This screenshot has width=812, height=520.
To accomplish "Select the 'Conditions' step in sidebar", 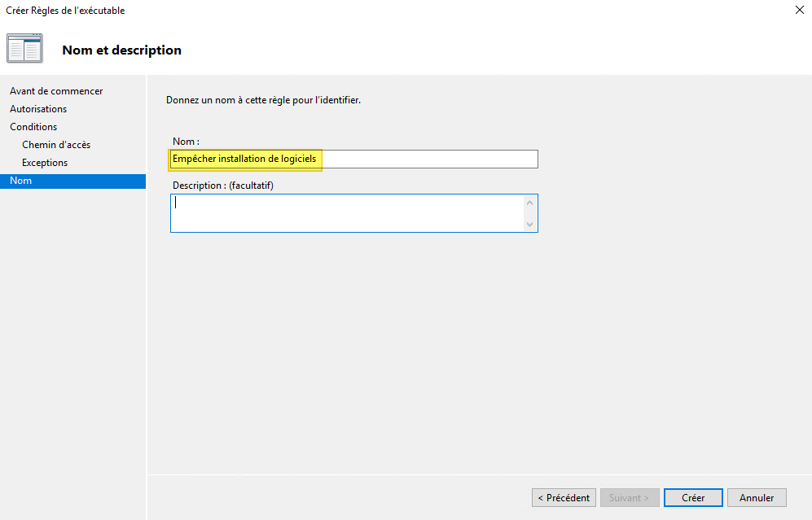I will coord(33,126).
